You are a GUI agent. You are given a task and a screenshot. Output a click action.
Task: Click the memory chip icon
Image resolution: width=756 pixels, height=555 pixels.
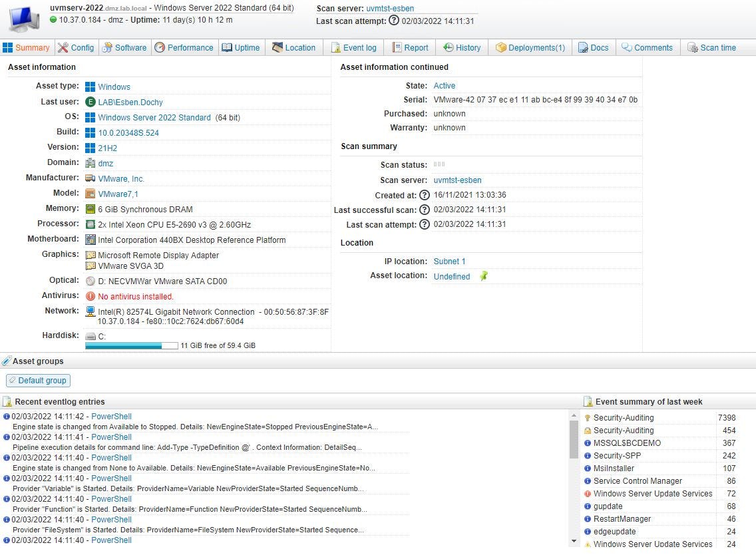(90, 209)
